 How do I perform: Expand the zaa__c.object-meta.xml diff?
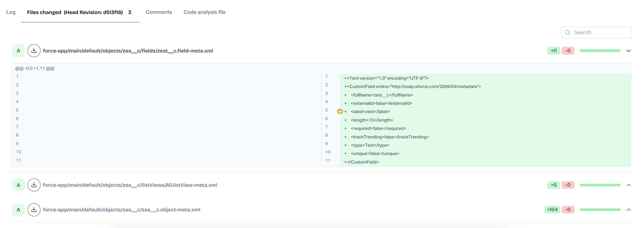(628, 210)
